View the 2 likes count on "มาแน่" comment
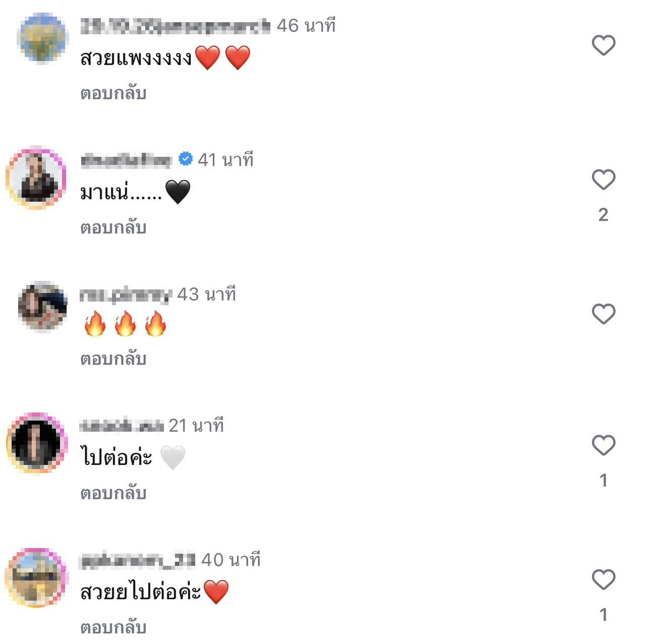The image size is (646, 644). tap(603, 215)
